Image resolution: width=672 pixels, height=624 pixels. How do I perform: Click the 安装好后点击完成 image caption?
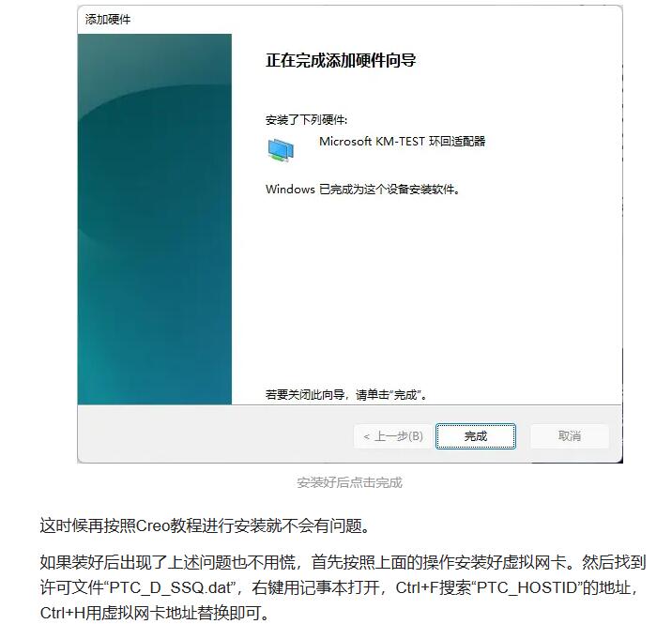point(349,482)
